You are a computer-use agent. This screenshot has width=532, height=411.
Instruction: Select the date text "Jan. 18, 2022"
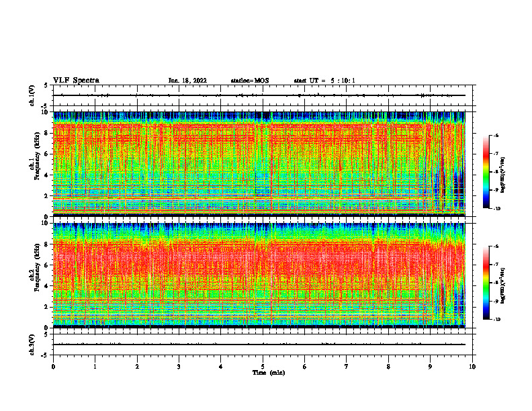coord(187,81)
